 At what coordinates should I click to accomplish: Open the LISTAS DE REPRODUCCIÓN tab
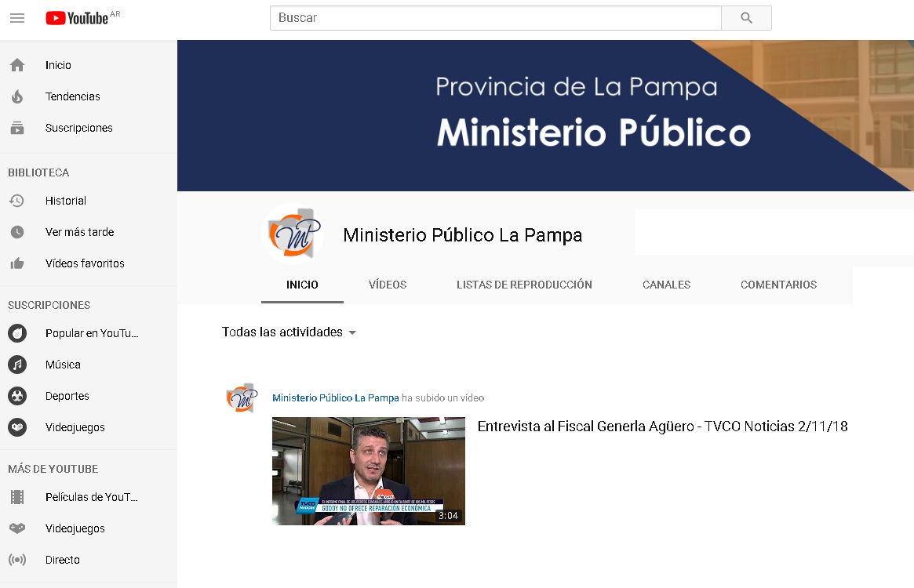524,285
